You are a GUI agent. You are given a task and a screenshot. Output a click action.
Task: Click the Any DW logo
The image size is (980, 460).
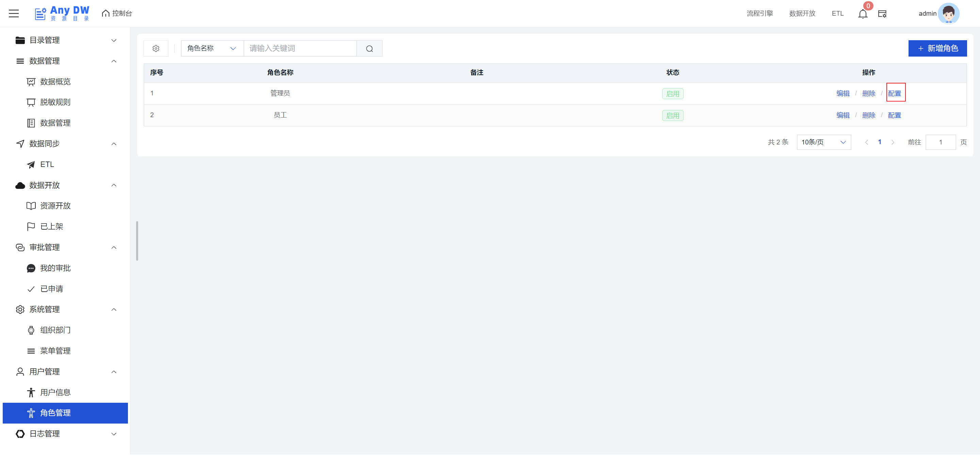point(62,13)
